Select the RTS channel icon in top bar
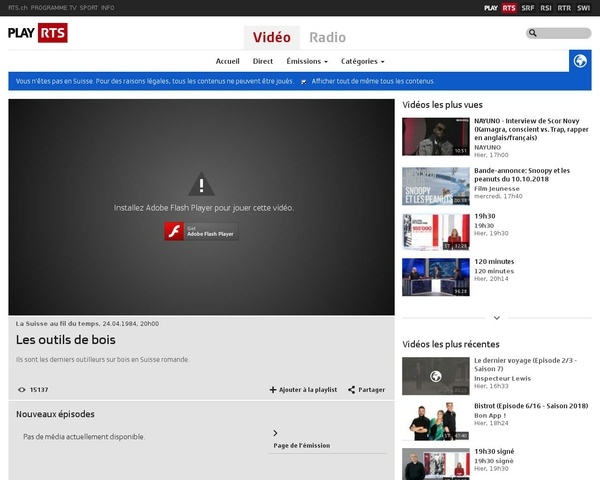 [509, 7]
